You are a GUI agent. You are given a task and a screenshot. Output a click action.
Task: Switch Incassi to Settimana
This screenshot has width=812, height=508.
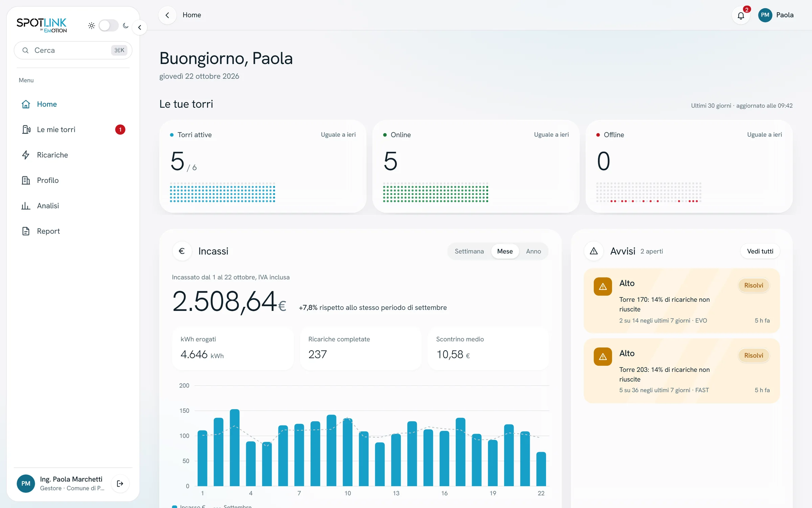[x=469, y=251]
